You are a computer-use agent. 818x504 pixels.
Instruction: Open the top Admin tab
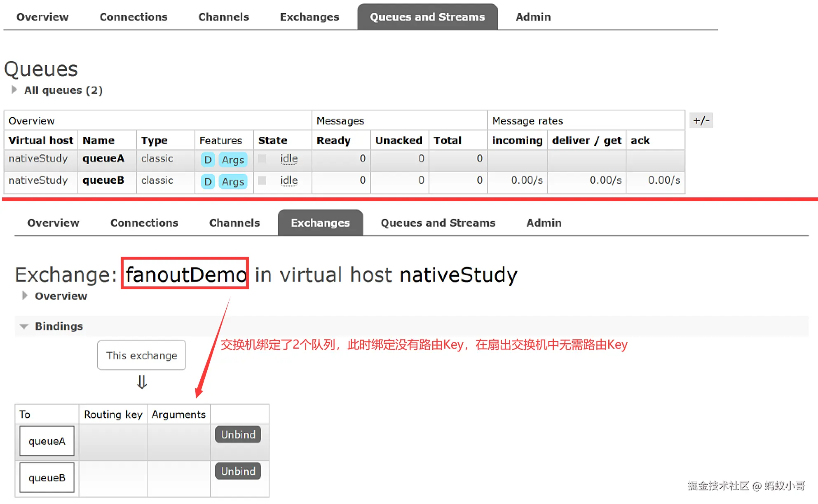pyautogui.click(x=533, y=17)
